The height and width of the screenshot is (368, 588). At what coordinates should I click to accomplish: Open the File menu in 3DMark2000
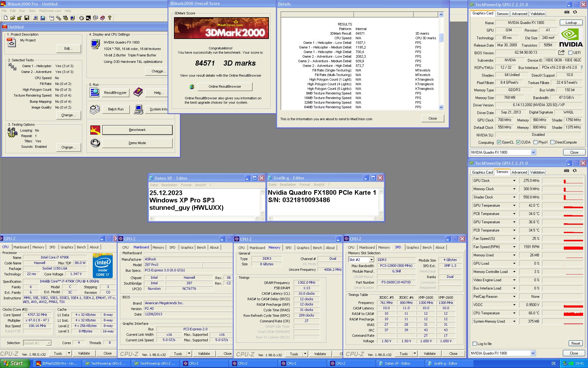point(4,11)
